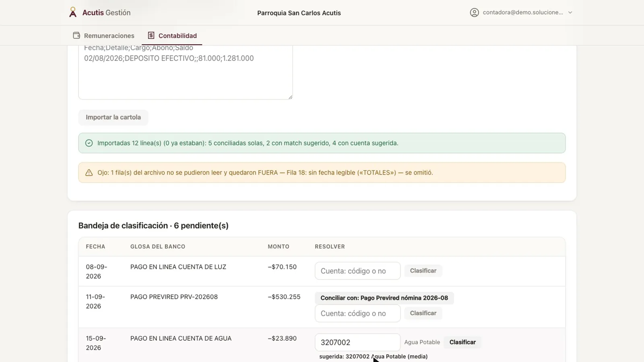
Task: Click the orange warning triangle icon
Action: coord(89,173)
